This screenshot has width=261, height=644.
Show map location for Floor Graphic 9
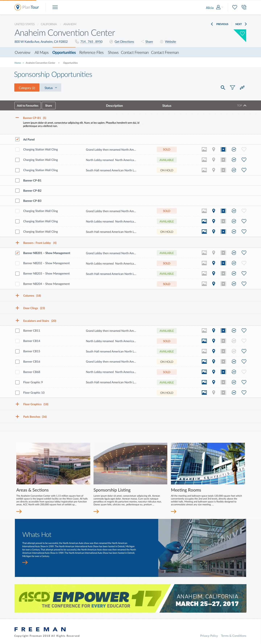coord(214,382)
